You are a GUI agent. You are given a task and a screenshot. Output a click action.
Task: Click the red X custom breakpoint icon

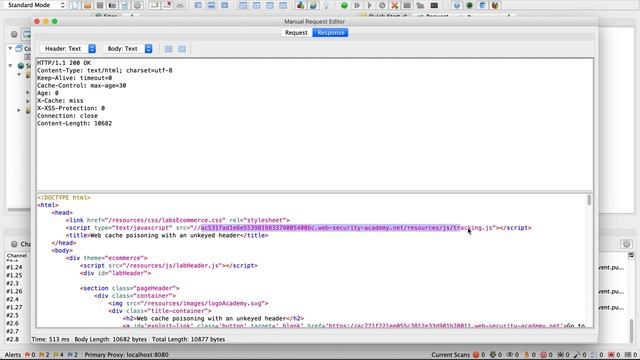click(395, 5)
